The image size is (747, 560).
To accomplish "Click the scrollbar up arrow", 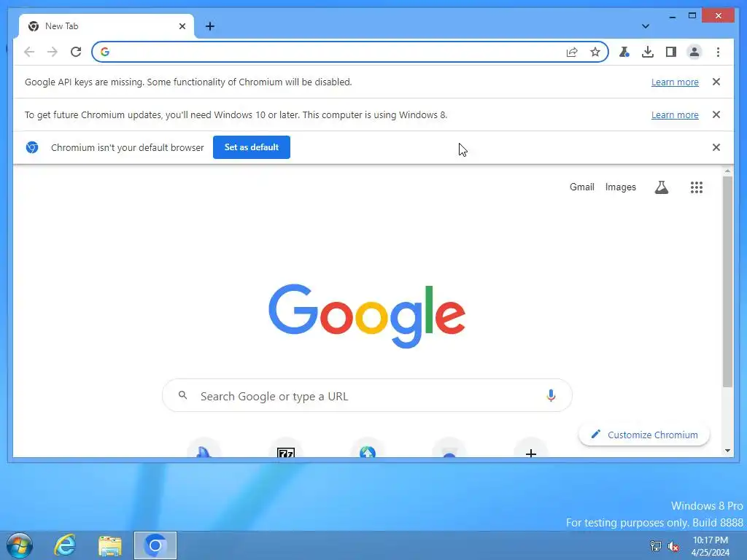I will (x=727, y=171).
